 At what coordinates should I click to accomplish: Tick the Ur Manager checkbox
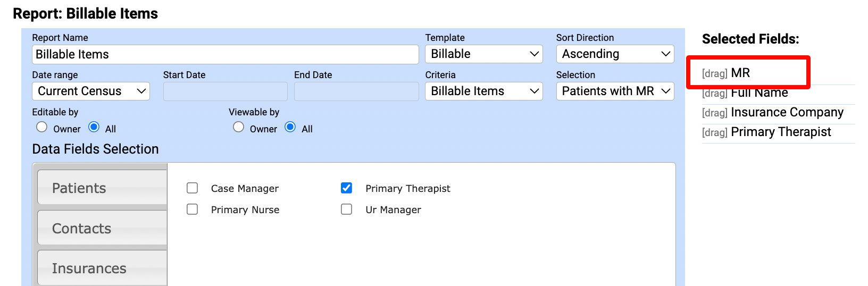(x=347, y=209)
